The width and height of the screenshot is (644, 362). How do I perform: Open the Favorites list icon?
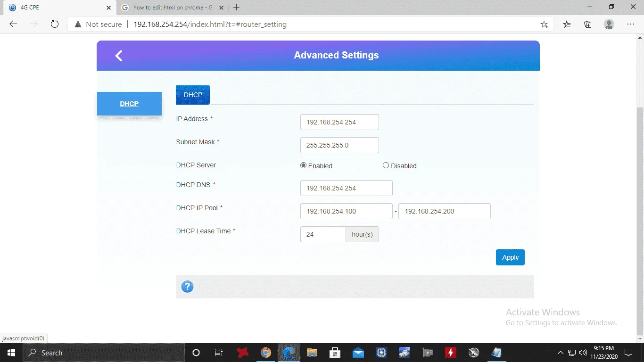(567, 25)
